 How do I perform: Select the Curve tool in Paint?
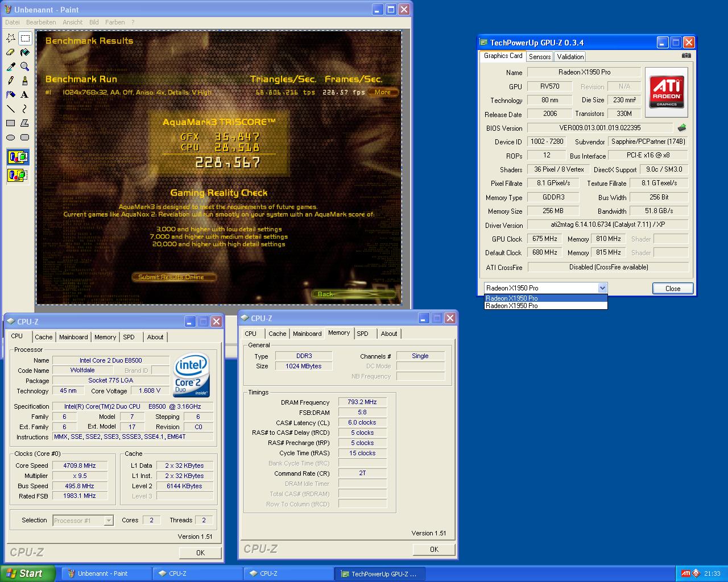click(24, 109)
